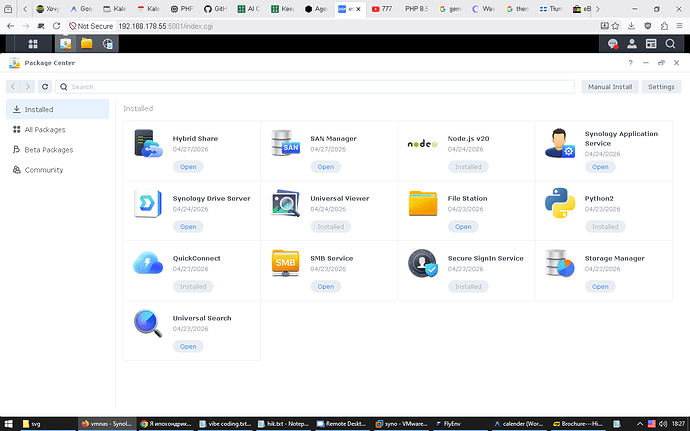Click Installed button under Secure SignIn Service

tap(468, 287)
